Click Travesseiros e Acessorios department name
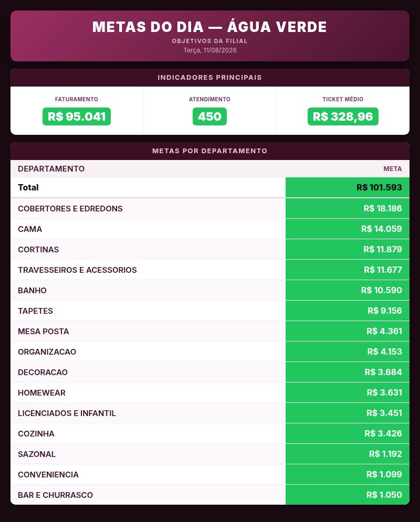The width and height of the screenshot is (420, 522). (77, 270)
